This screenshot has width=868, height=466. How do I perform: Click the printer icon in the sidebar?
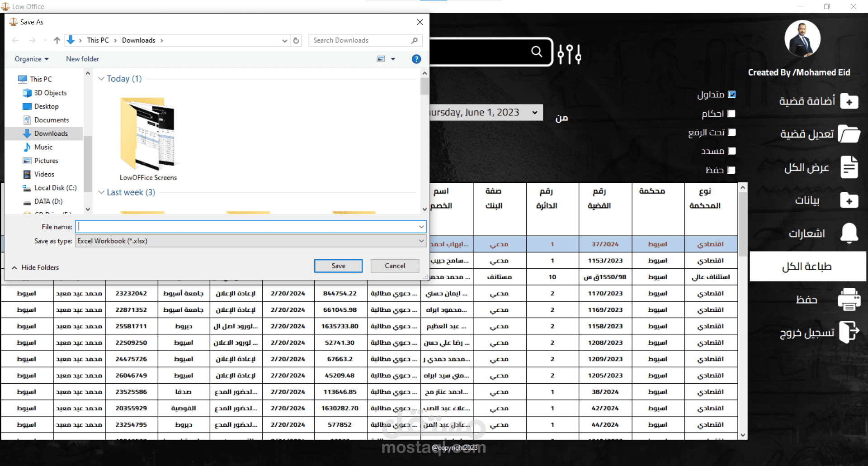click(x=849, y=300)
